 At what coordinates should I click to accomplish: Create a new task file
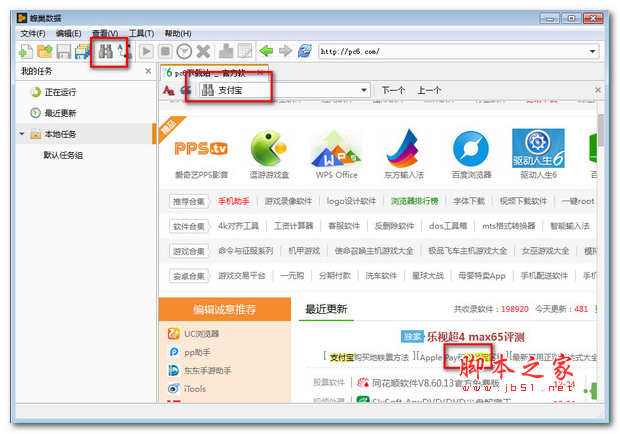click(26, 51)
